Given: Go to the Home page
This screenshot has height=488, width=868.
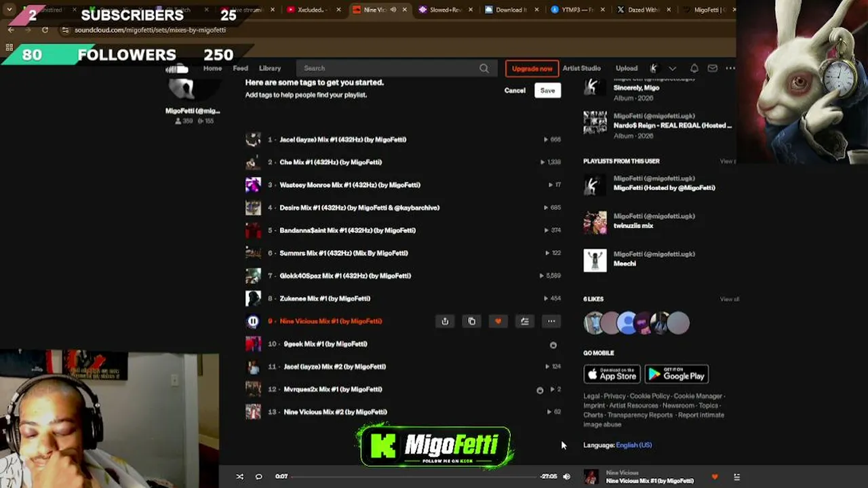Looking at the screenshot, I should pos(212,68).
